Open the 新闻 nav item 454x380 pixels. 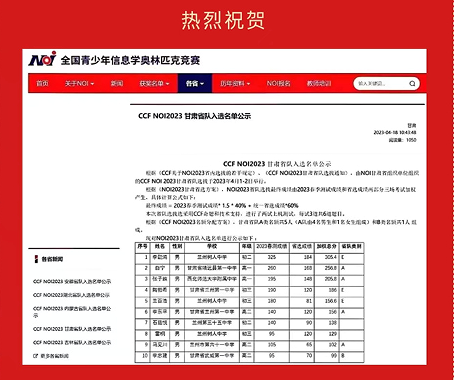(117, 83)
